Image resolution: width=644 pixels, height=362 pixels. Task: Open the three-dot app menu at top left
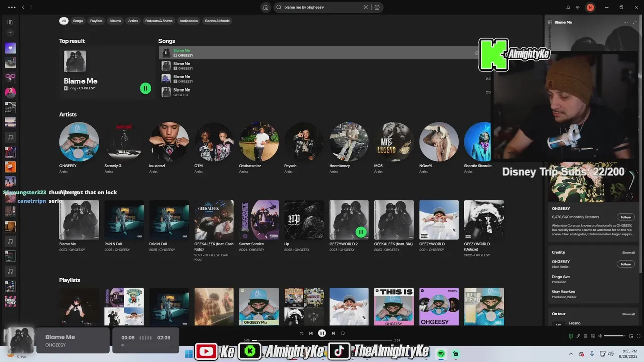point(12,7)
